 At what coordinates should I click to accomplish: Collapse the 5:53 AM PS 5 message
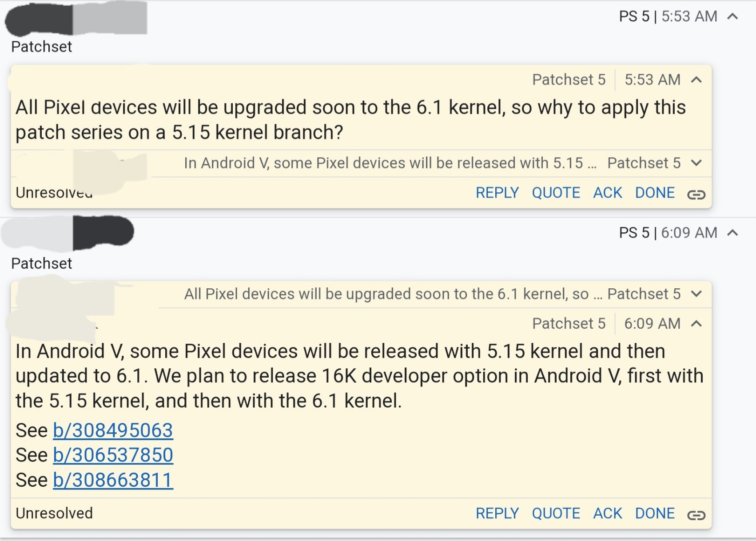pos(732,17)
